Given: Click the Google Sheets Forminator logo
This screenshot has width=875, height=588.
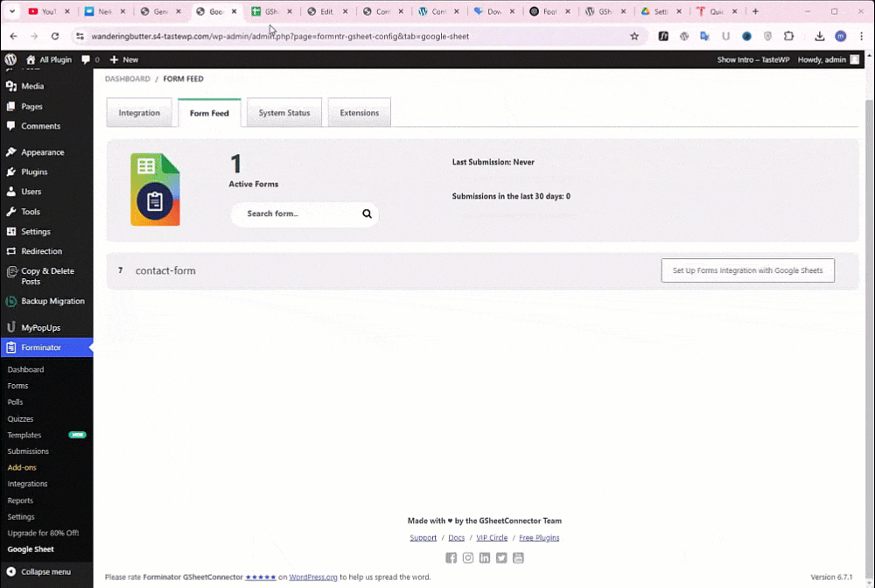Looking at the screenshot, I should coord(155,190).
